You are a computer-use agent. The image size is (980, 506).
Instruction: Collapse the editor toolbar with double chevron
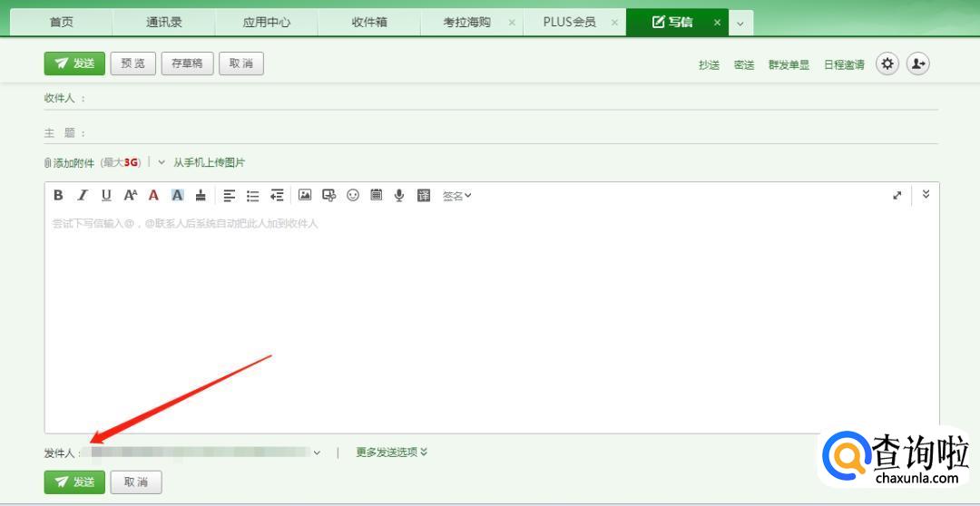926,194
